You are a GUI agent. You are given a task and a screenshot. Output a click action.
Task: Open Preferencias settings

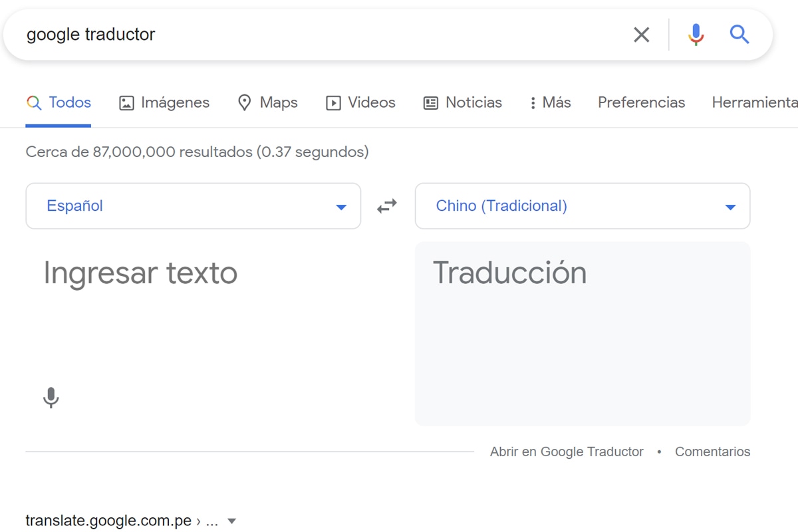pos(641,103)
